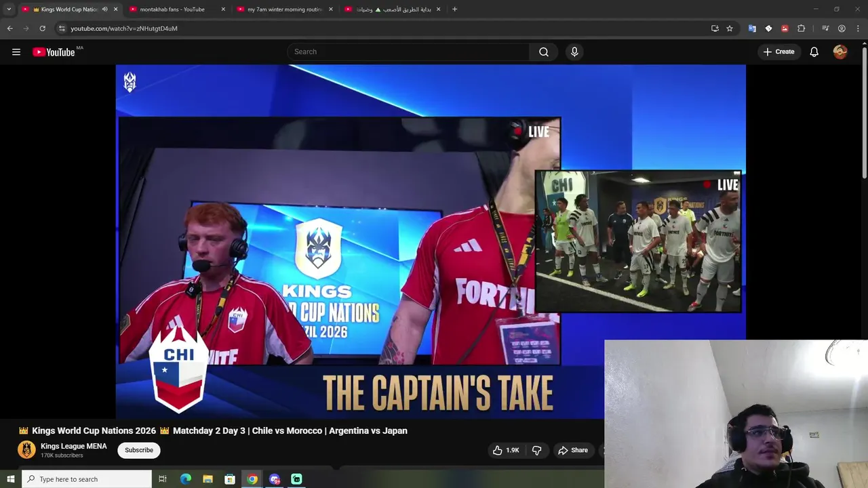Open Task View from the taskbar
868x488 pixels.
[163, 479]
